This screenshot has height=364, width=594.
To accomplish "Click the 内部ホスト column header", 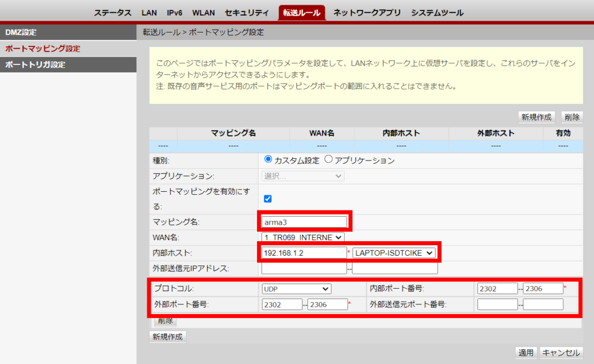I will point(401,133).
